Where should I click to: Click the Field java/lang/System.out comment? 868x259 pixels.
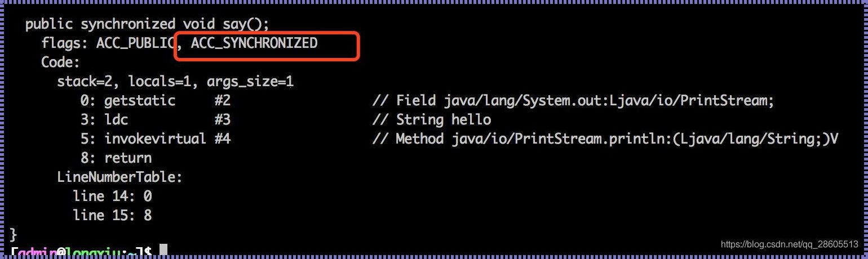tap(573, 101)
